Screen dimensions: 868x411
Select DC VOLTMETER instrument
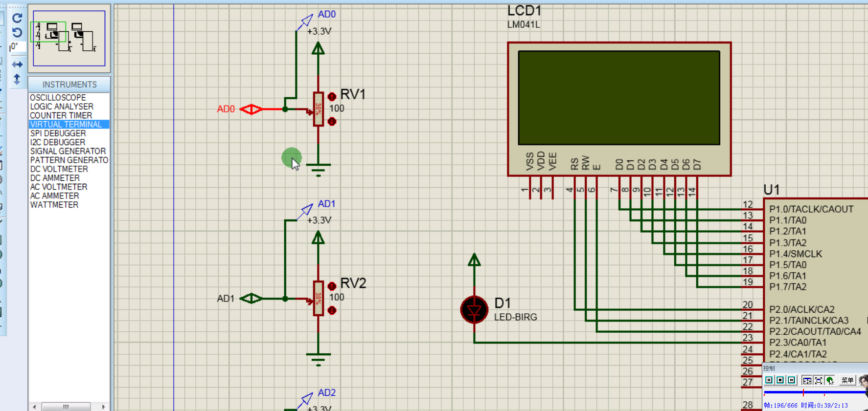[x=69, y=169]
